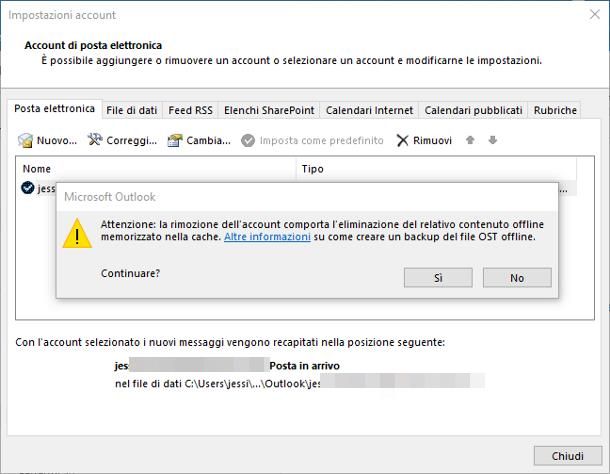Click the Correggi tools icon
The height and width of the screenshot is (474, 610).
coord(95,139)
